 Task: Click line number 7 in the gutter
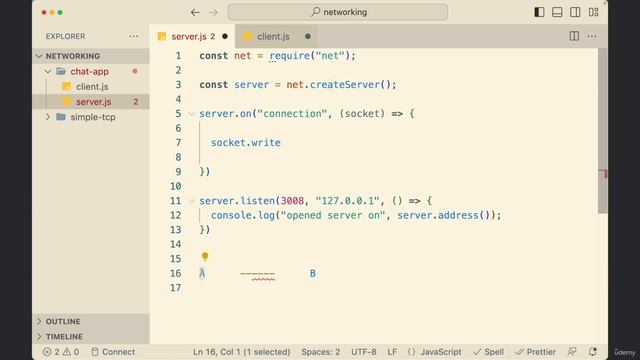click(178, 143)
